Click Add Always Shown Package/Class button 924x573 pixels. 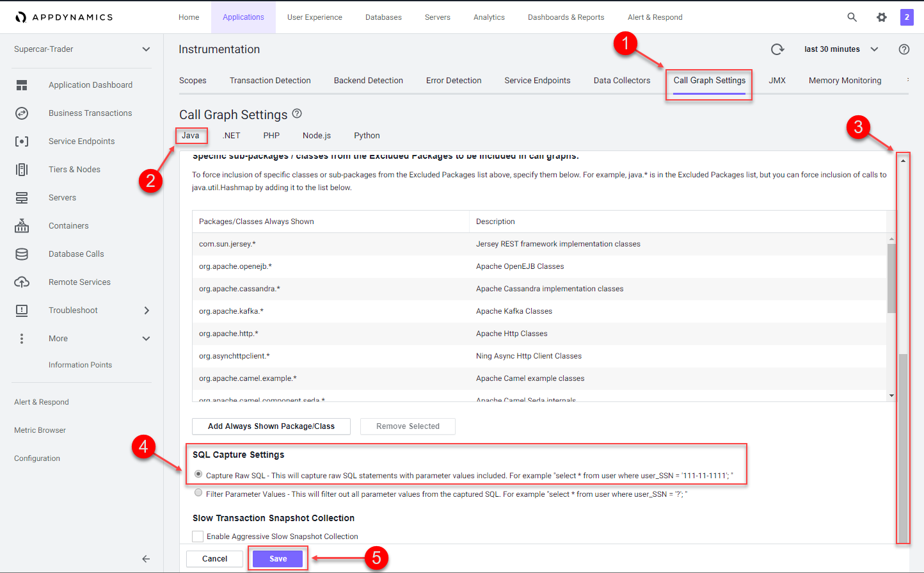point(271,426)
